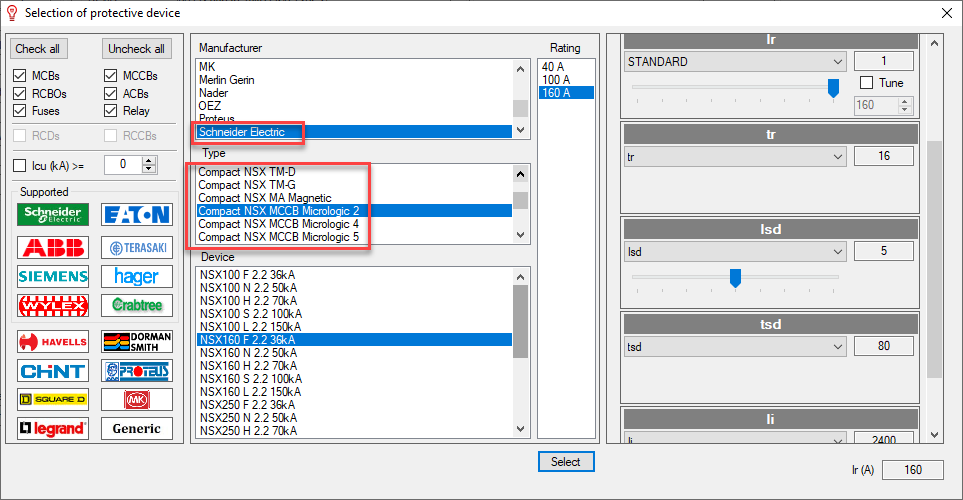The width and height of the screenshot is (963, 500).
Task: Click the ABB brand logo
Action: pyautogui.click(x=53, y=248)
